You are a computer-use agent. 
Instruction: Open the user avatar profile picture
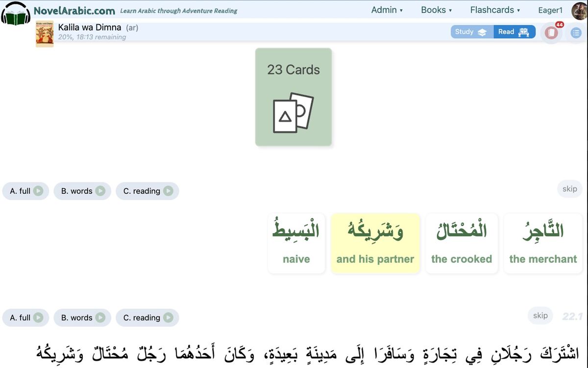pos(579,11)
